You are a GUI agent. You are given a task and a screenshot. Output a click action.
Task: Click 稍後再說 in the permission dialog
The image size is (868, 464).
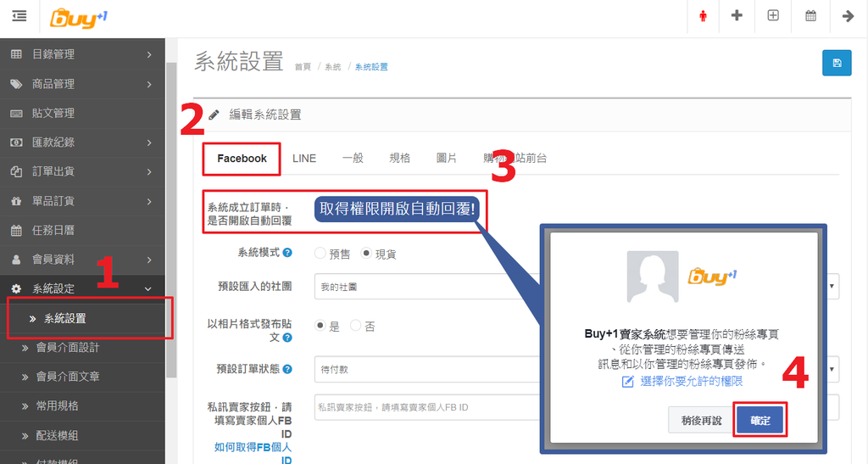701,421
